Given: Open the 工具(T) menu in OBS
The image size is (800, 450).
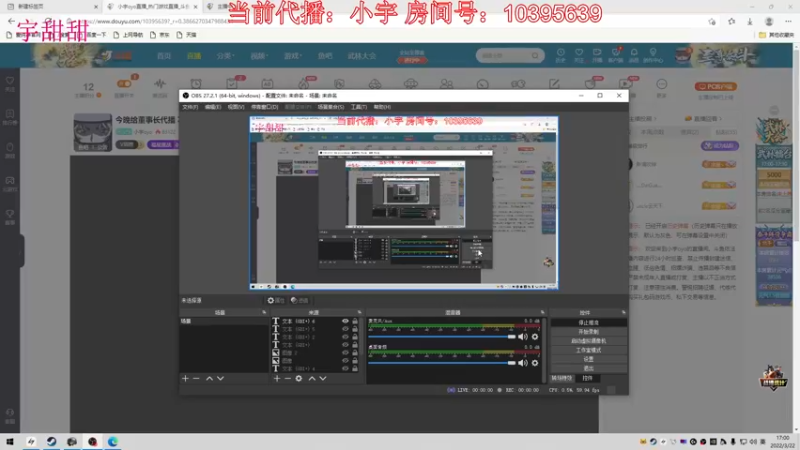Looking at the screenshot, I should (x=359, y=107).
